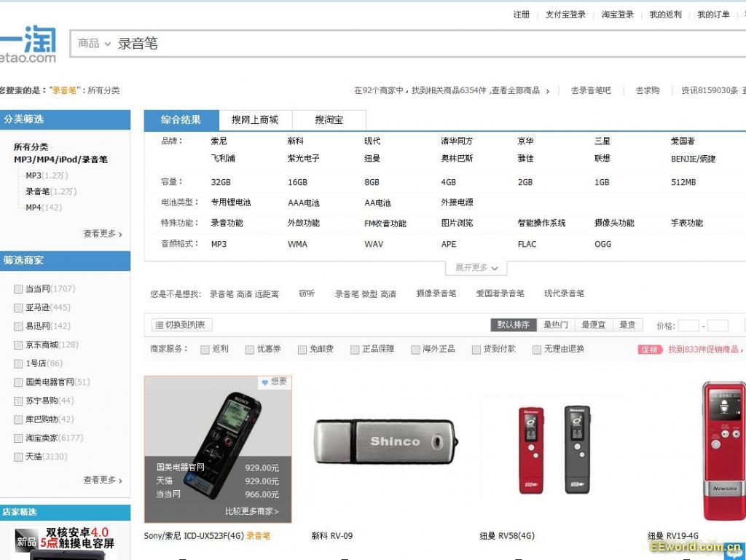Enable the 无理由退换 service checkbox
746x560 pixels.
[537, 350]
